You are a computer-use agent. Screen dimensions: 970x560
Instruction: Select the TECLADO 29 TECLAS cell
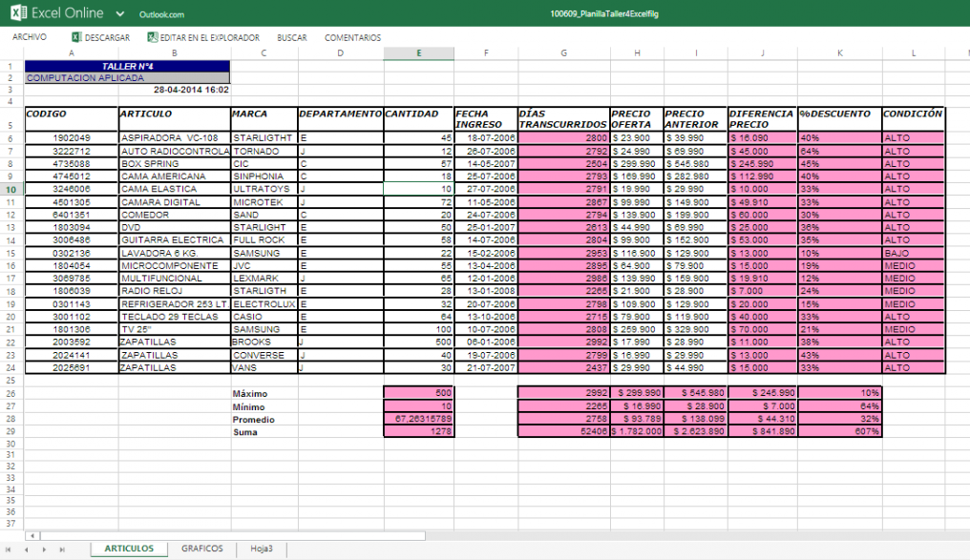point(175,317)
